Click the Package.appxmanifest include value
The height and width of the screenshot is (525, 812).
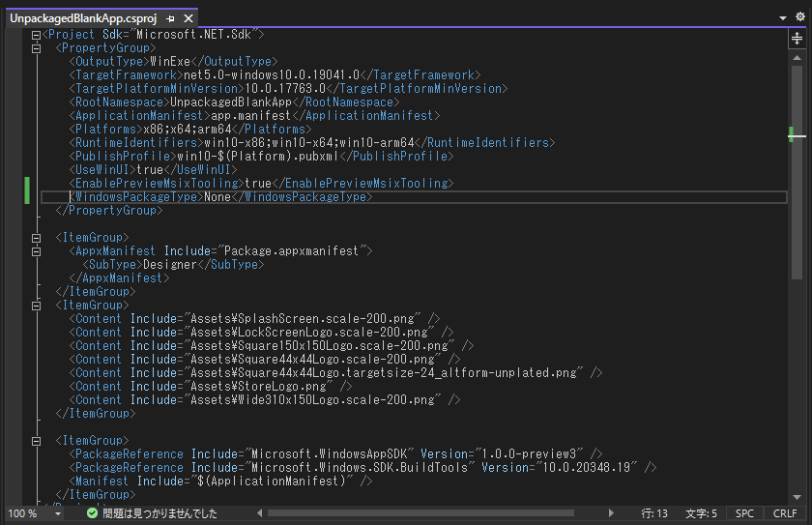(292, 251)
